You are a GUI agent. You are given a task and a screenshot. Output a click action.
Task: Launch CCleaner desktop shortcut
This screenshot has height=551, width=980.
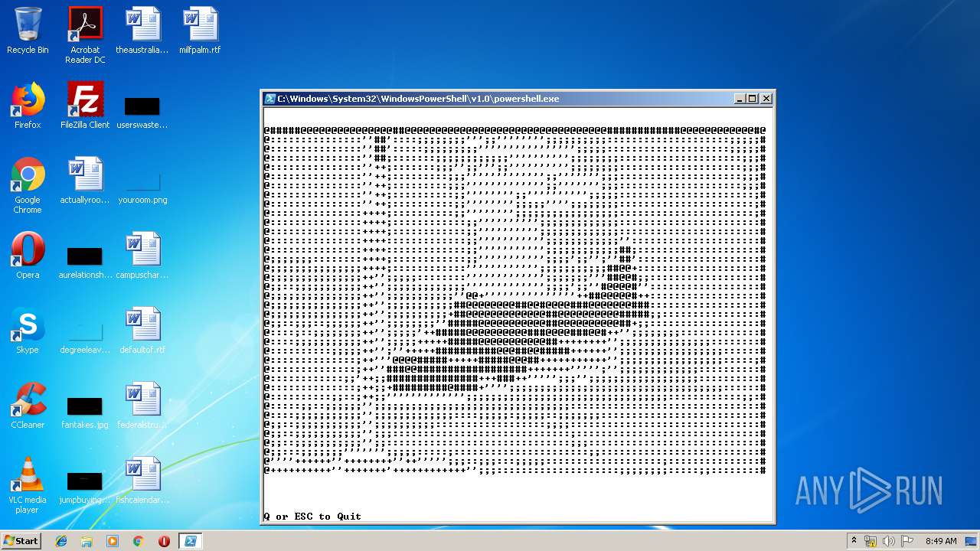tap(28, 406)
